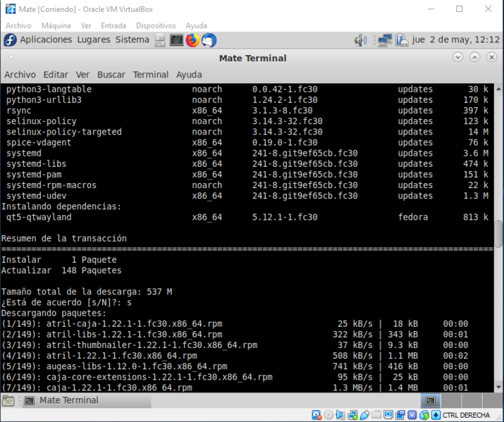Close the Mate Terminal window
This screenshot has width=504, height=422.
[x=492, y=58]
